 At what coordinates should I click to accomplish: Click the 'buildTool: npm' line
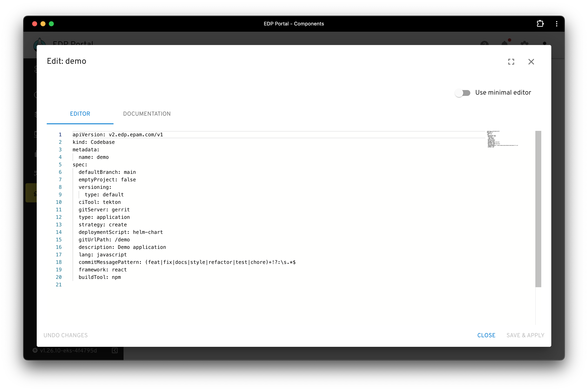(x=100, y=277)
